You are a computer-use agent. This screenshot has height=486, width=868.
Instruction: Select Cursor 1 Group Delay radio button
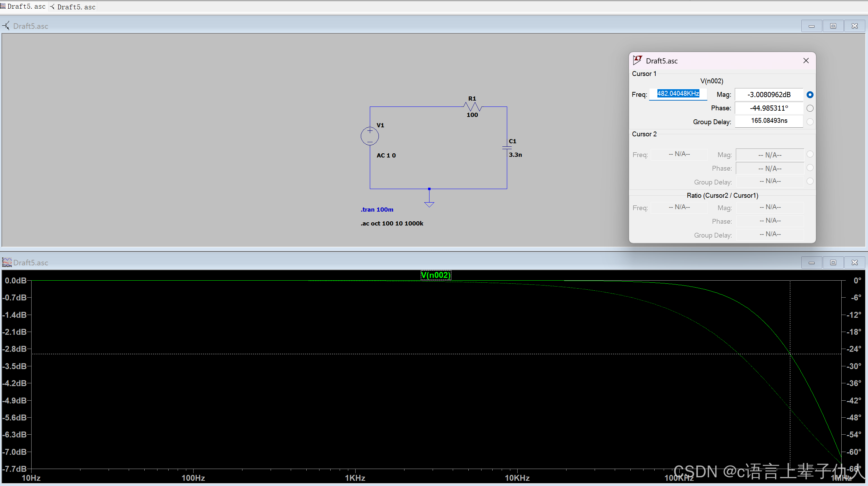click(810, 122)
